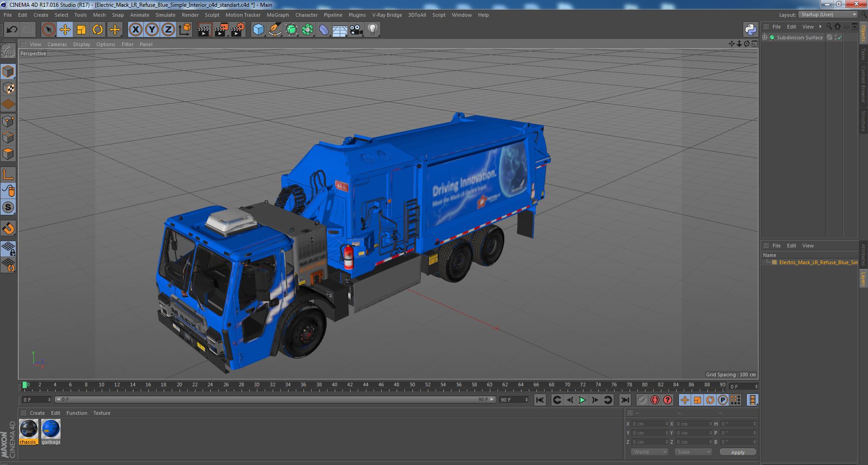Open viewport Cameras menu
Viewport: 868px width, 465px height.
(57, 44)
